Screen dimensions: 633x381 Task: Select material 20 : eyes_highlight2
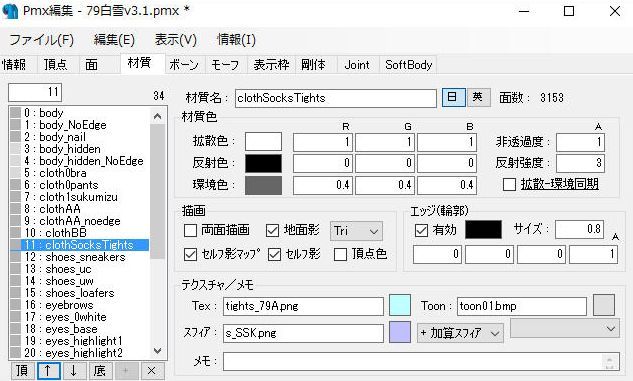pos(80,353)
